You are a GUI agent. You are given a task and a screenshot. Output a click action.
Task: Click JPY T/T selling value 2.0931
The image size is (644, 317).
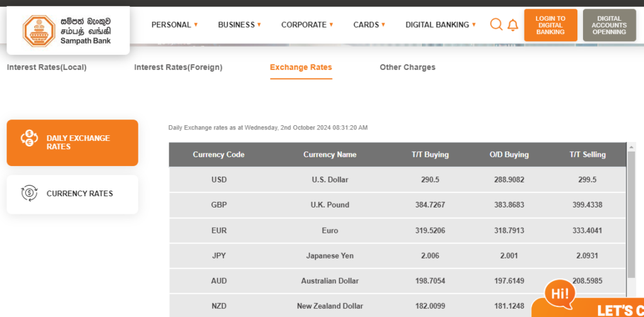[x=587, y=256]
